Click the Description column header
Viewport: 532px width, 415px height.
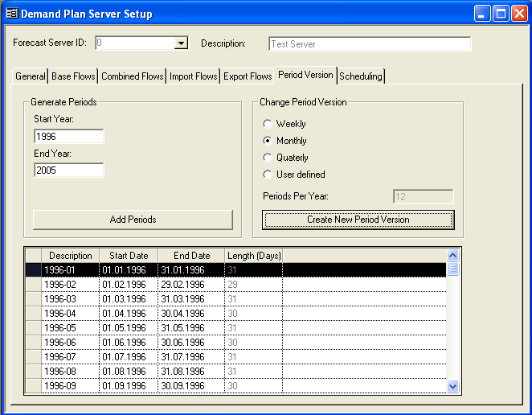pos(70,256)
